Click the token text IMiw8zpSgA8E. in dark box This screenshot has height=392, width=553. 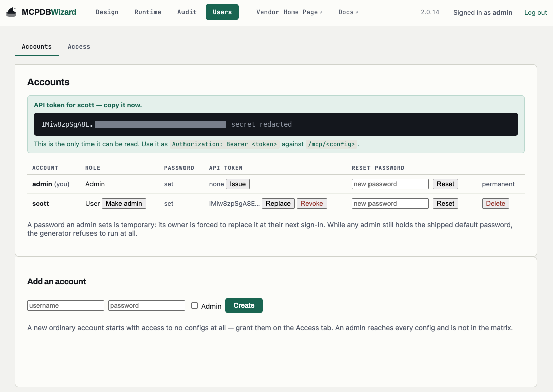pyautogui.click(x=67, y=124)
